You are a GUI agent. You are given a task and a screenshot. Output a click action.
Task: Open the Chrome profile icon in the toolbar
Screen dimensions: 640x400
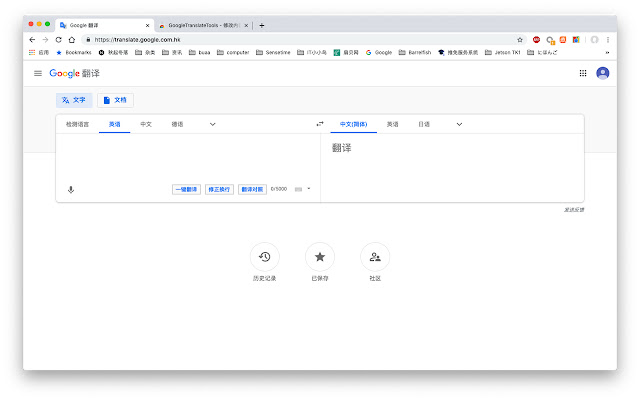coord(594,40)
